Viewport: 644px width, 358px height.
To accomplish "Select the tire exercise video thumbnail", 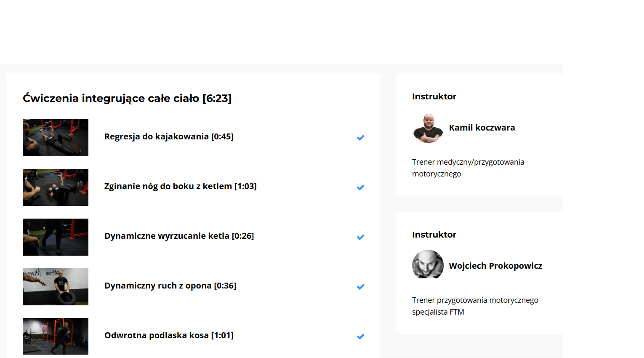I will click(56, 287).
